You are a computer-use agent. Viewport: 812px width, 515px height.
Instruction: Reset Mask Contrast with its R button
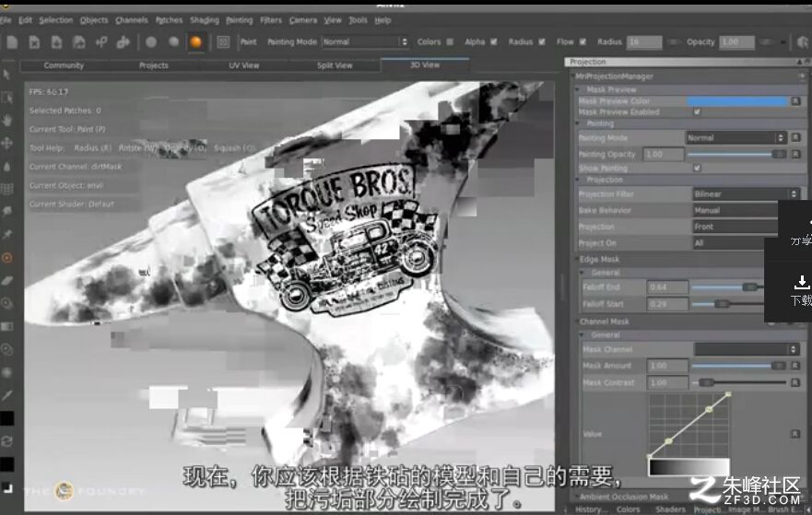796,382
